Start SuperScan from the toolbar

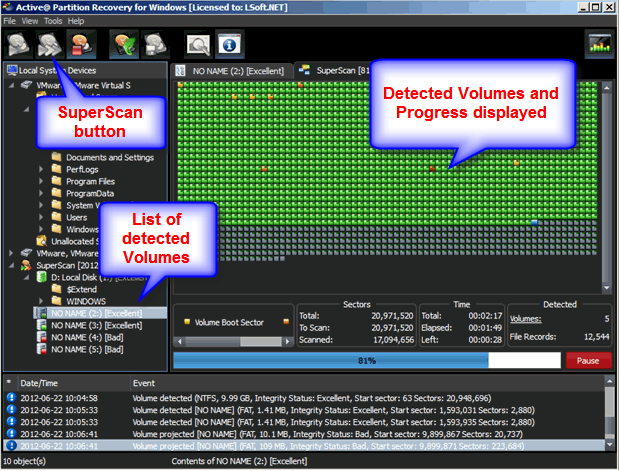click(49, 44)
